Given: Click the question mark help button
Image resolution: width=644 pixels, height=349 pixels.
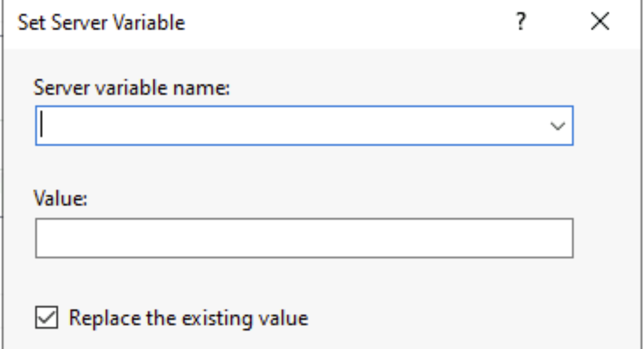Looking at the screenshot, I should tap(521, 22).
